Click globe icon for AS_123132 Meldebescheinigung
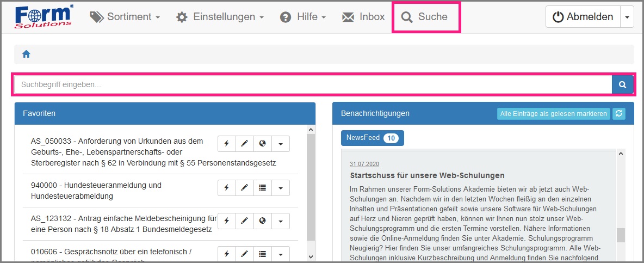Screen dimensions: 644x263 point(262,221)
